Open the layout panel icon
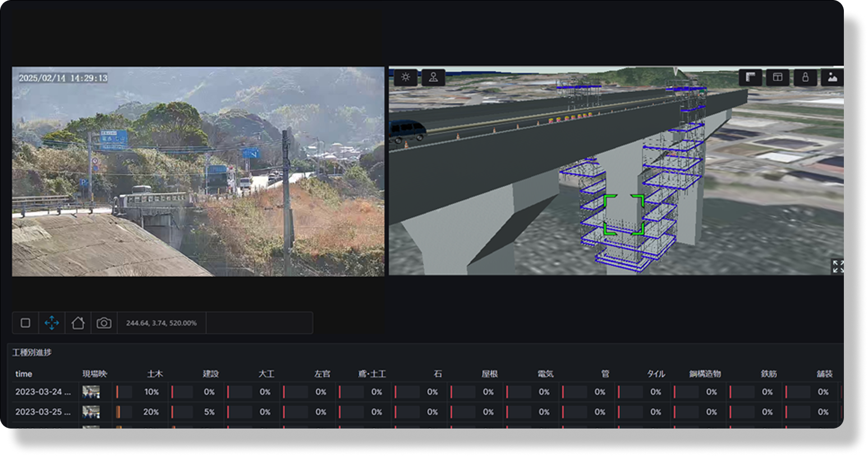Image resolution: width=868 pixels, height=456 pixels. (778, 77)
